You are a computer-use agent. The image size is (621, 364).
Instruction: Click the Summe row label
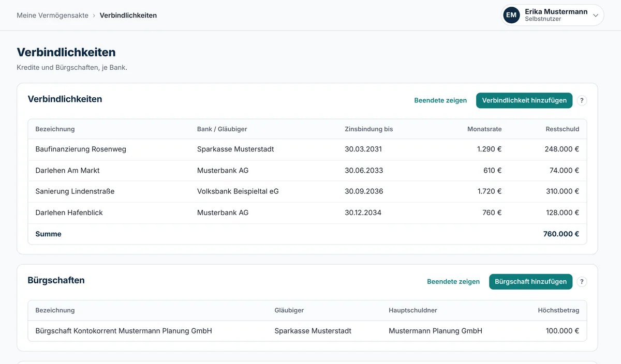pyautogui.click(x=48, y=234)
